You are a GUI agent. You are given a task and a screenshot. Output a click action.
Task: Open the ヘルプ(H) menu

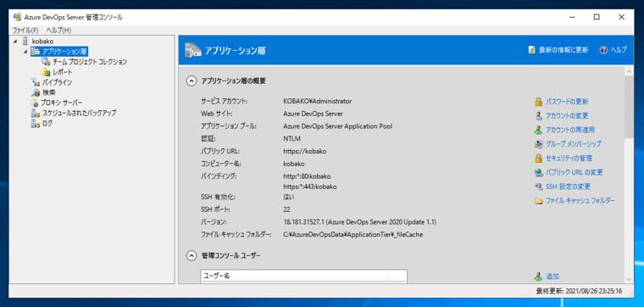tap(58, 31)
